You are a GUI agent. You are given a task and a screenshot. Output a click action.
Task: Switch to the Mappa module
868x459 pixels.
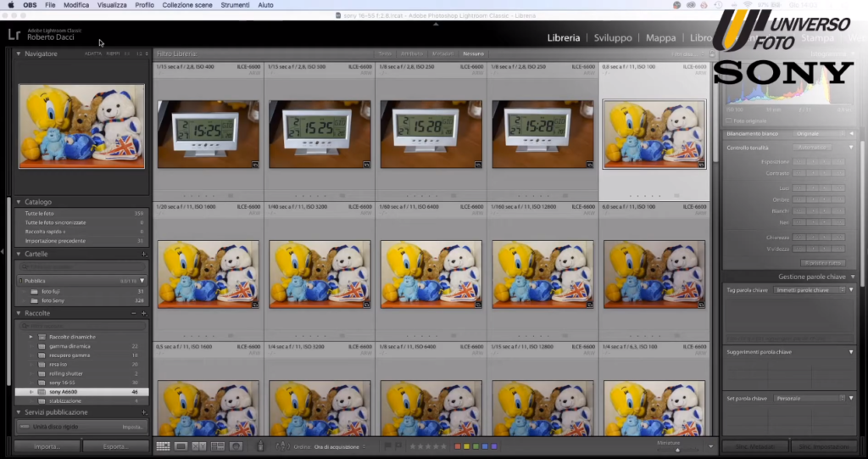click(660, 37)
